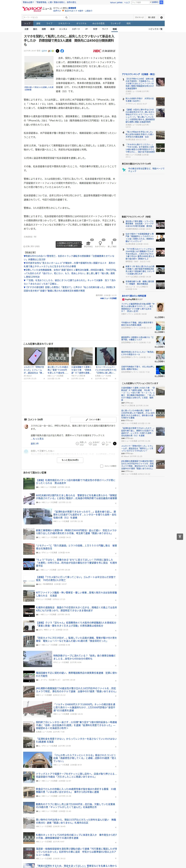
Task: Open HBCニュース北海道 source link under article
Action: 108,298
